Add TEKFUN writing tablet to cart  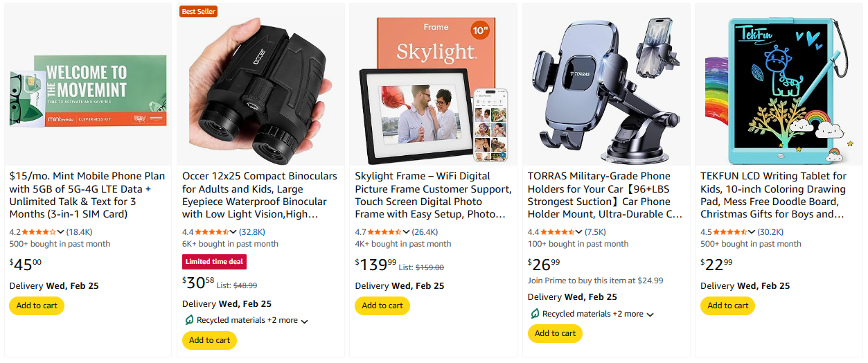point(727,306)
